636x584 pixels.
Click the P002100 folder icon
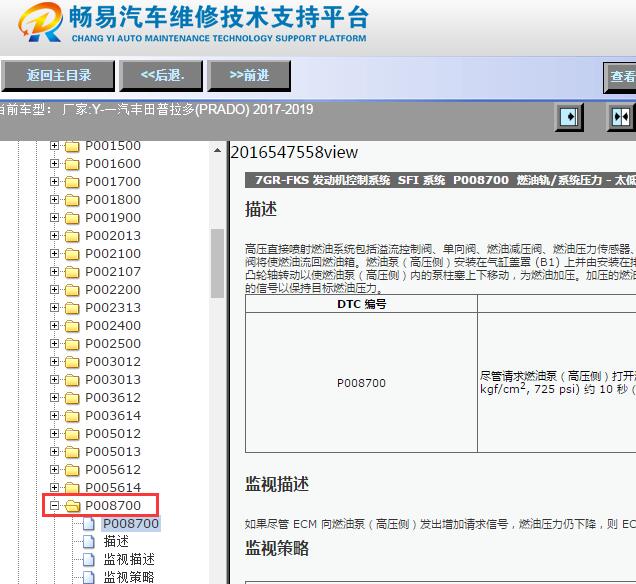(x=72, y=254)
